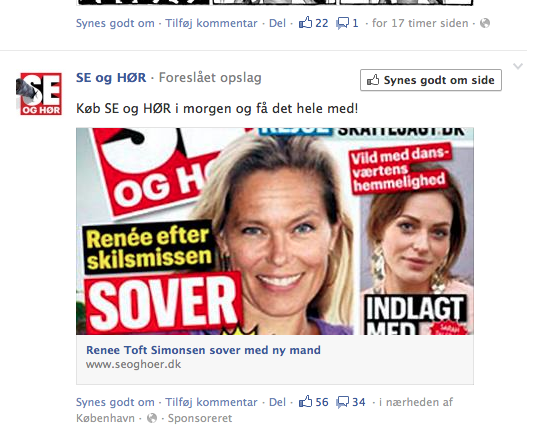Click 'Del' to share the sponsored post
545x442 pixels.
tap(277, 402)
